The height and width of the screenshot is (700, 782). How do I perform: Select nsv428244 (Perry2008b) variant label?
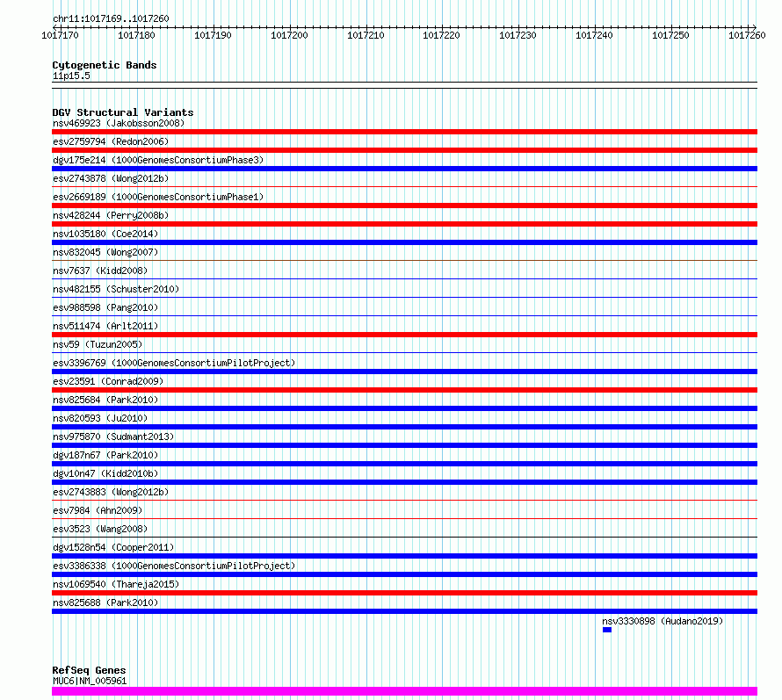click(x=111, y=215)
